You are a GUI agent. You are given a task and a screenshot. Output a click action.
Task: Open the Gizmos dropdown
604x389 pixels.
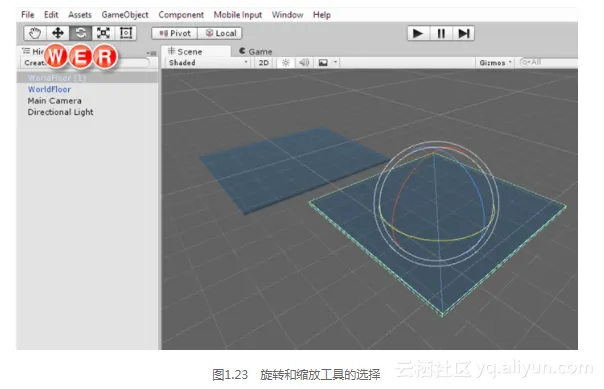coord(495,63)
